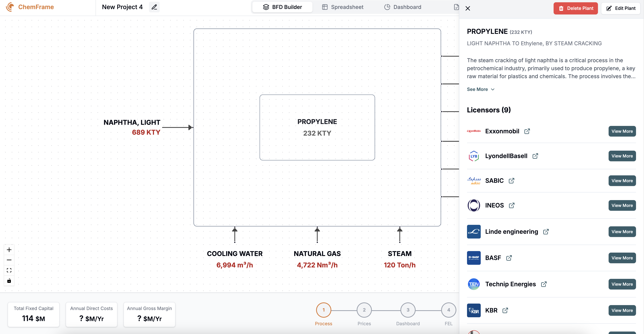Viewport: 644px width, 334px height.
Task: Click the KBR logo
Action: point(474,310)
